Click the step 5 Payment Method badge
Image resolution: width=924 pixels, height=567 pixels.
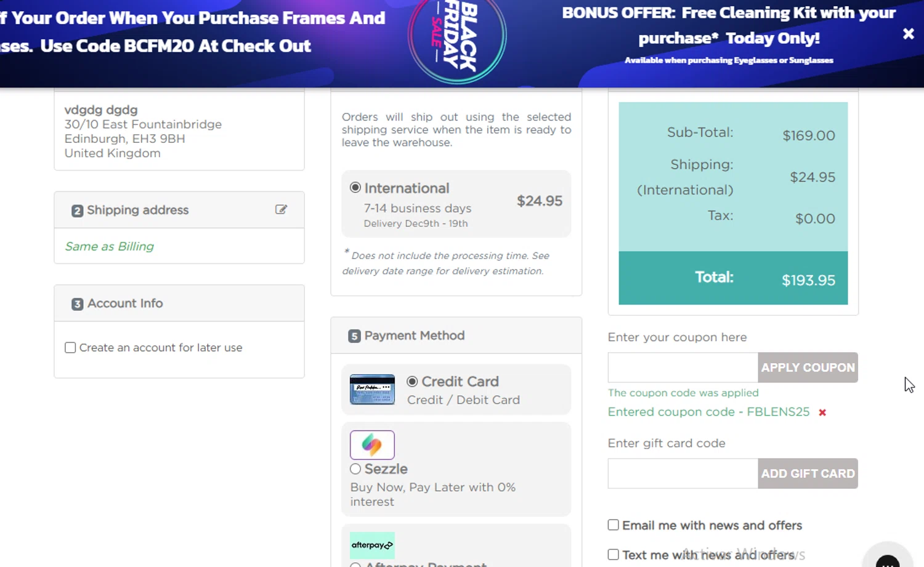(x=354, y=336)
